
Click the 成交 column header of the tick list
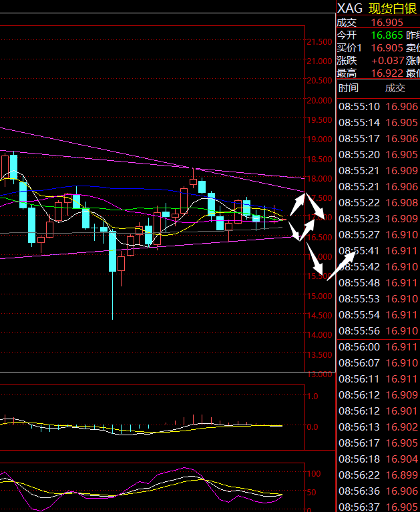395,88
